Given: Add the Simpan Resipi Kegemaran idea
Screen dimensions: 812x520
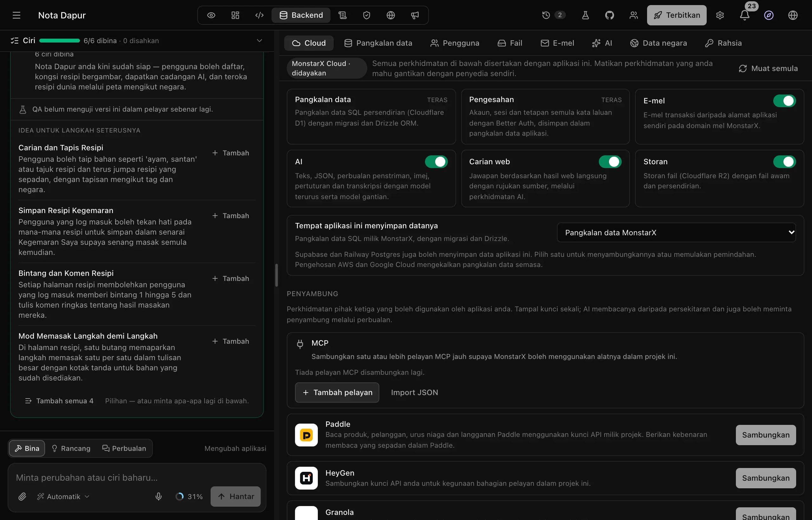Looking at the screenshot, I should (x=231, y=216).
